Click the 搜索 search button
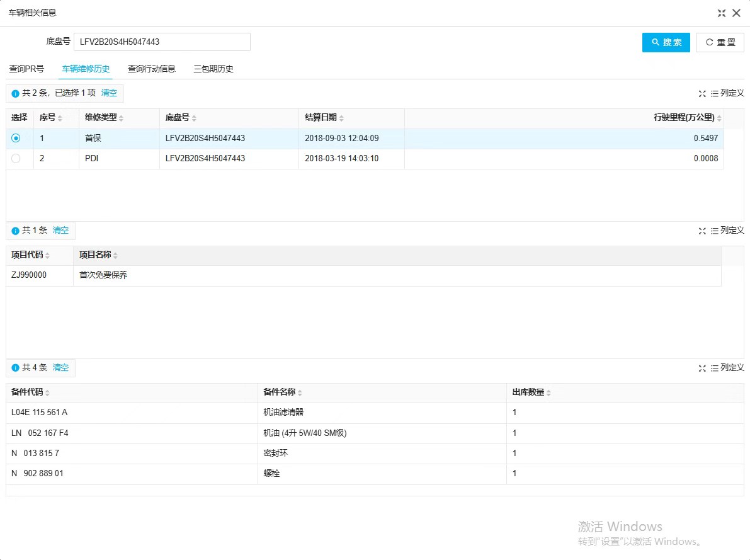The width and height of the screenshot is (750, 560). tap(666, 43)
